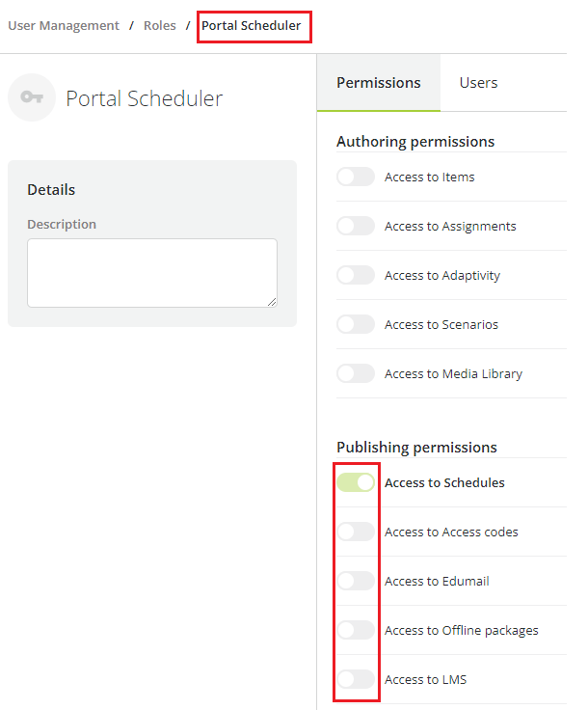The width and height of the screenshot is (588, 710).
Task: Grab the Description textarea resize handle
Action: point(272,302)
